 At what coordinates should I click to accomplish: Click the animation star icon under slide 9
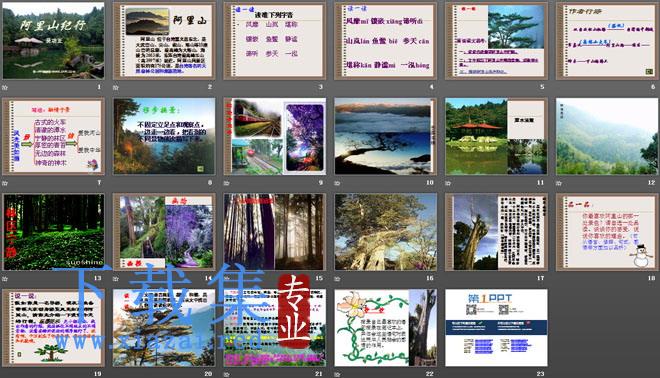[226, 183]
